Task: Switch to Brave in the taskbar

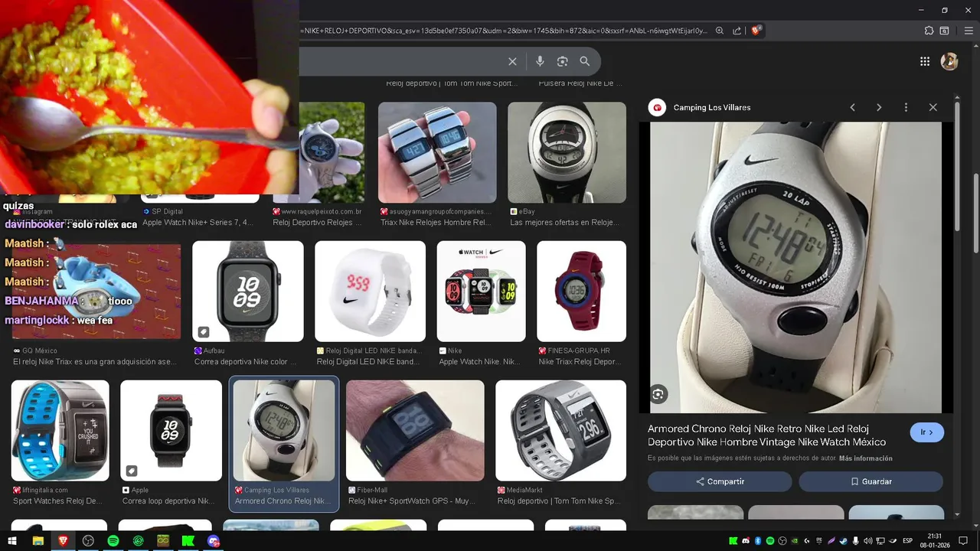Action: pyautogui.click(x=63, y=541)
